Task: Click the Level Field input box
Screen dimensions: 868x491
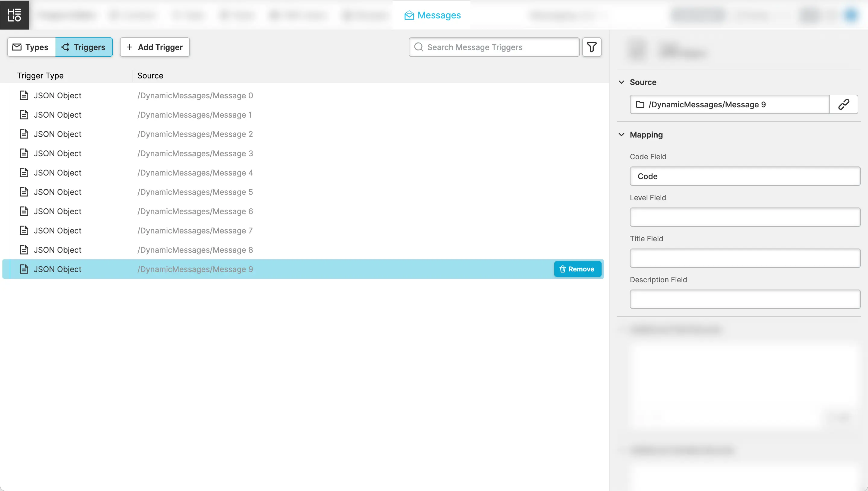Action: (x=745, y=217)
